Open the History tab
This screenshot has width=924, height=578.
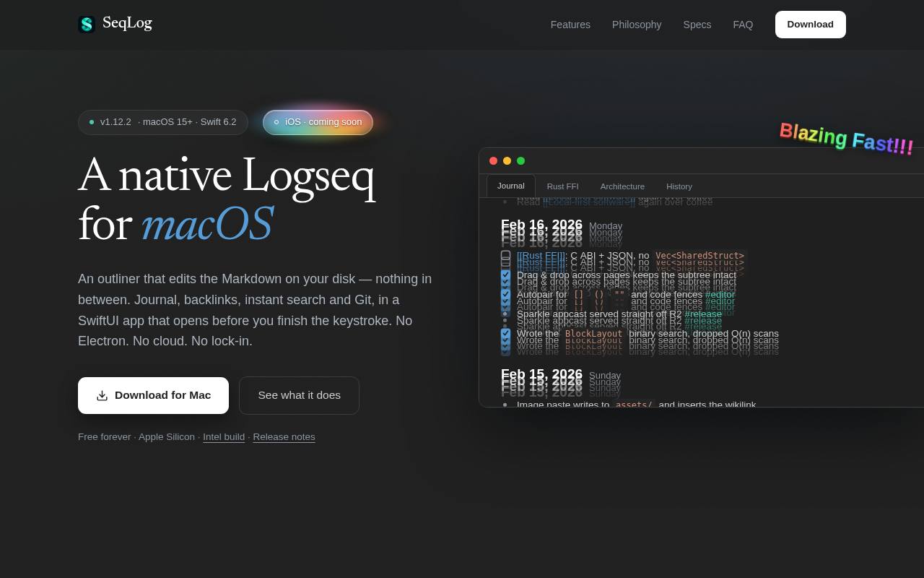[679, 186]
